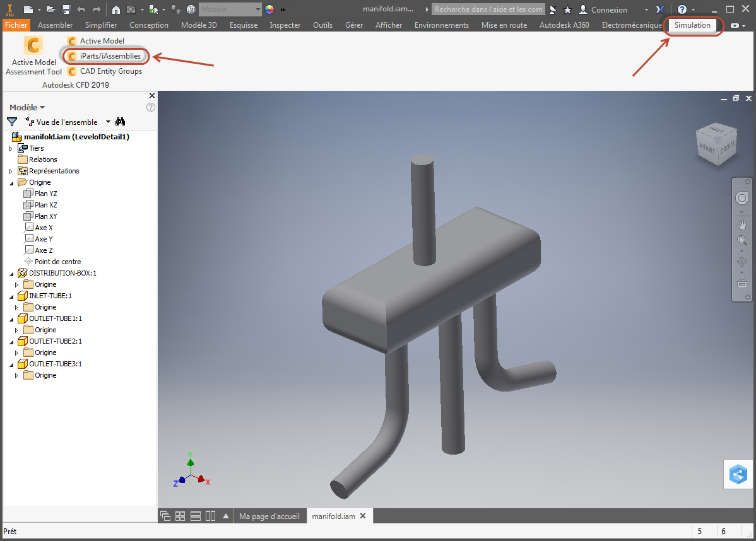Redo the last undone action

(x=97, y=9)
